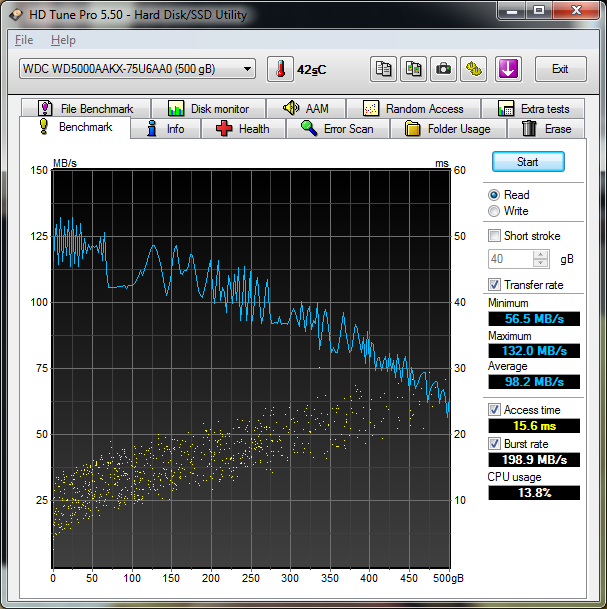607x609 pixels.
Task: Select the Write radio button
Action: [x=494, y=211]
